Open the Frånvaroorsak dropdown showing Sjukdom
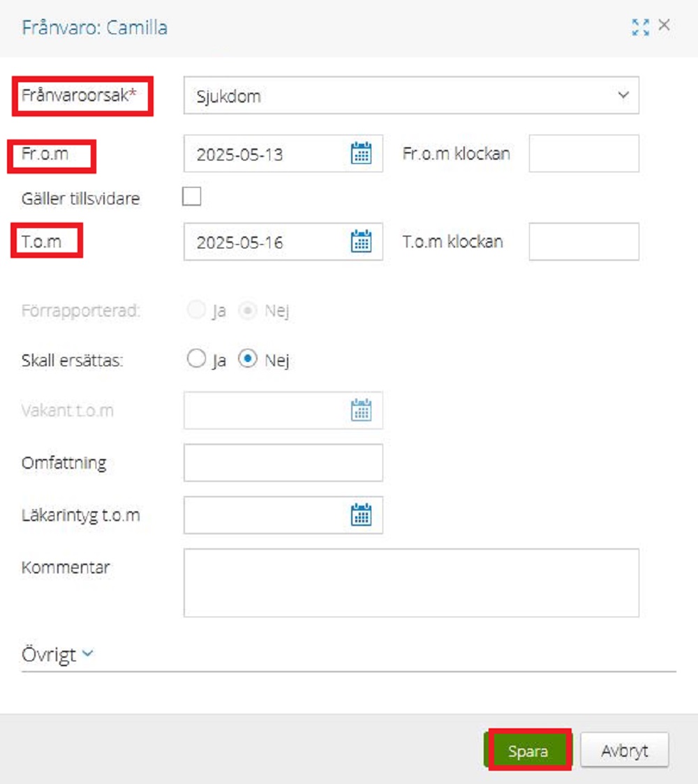698x784 pixels. click(411, 96)
